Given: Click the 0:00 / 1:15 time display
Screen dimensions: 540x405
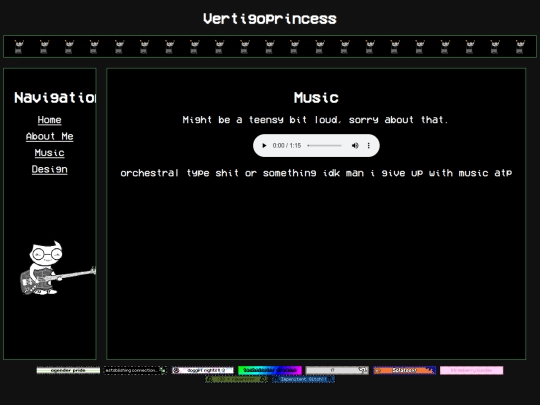Looking at the screenshot, I should coord(287,145).
